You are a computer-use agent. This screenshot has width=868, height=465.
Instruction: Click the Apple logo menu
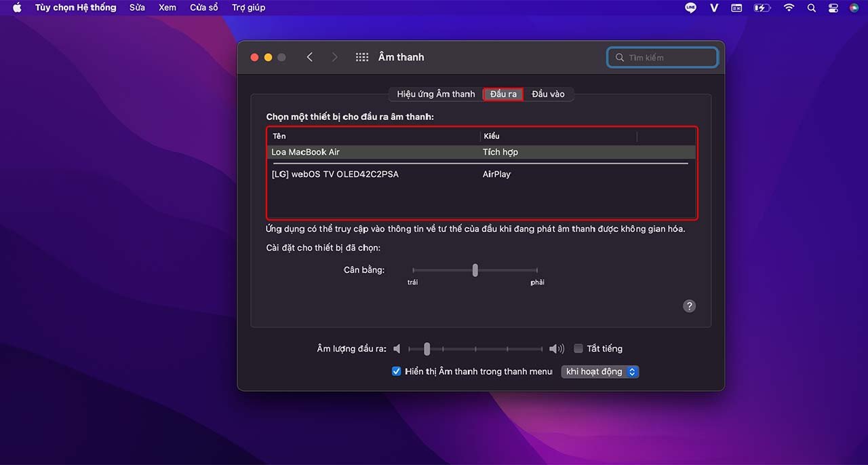(x=17, y=7)
